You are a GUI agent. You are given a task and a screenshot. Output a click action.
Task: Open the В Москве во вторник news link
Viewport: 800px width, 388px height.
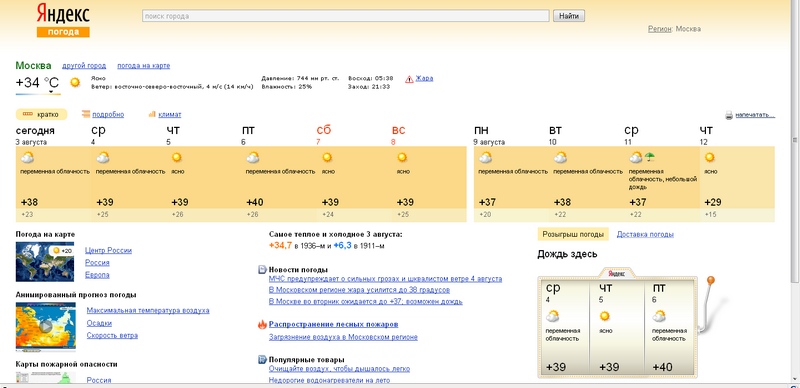(x=365, y=302)
